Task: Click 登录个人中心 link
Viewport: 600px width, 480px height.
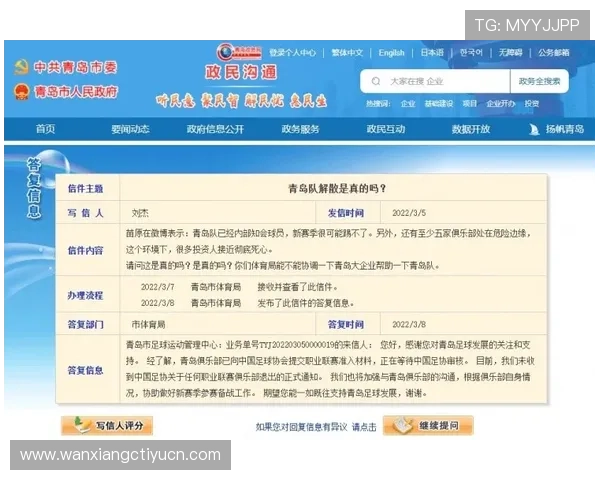Action: (293, 52)
